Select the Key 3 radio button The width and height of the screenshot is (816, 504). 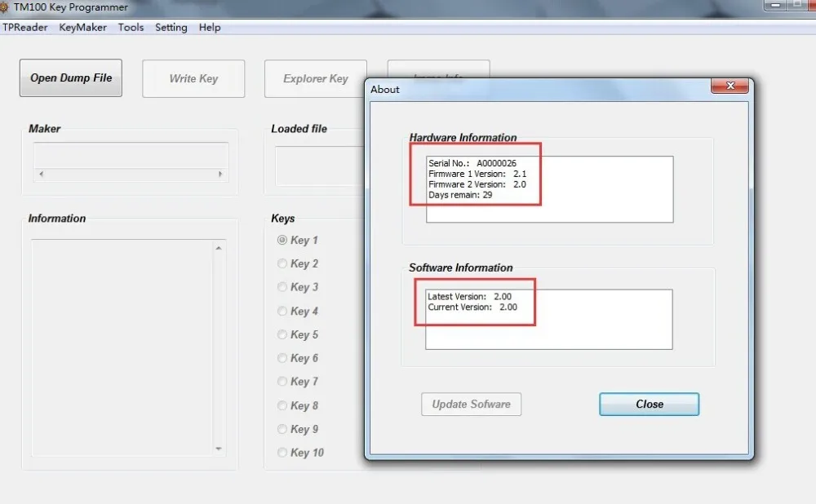tap(282, 287)
